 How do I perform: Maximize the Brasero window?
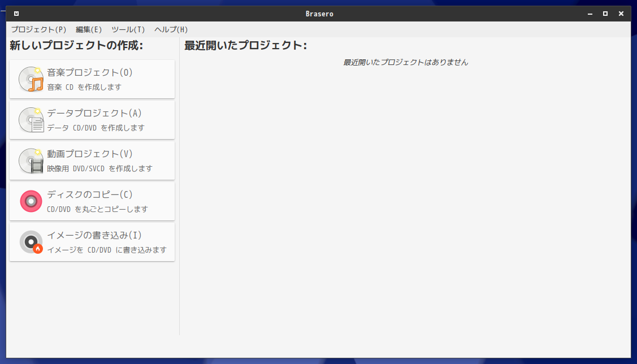point(605,14)
